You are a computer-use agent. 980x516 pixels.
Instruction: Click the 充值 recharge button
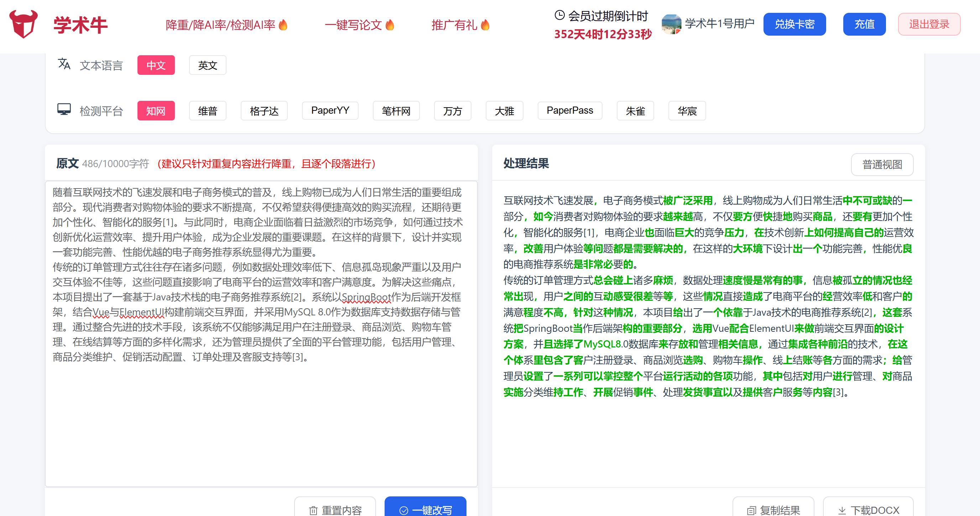pyautogui.click(x=864, y=24)
